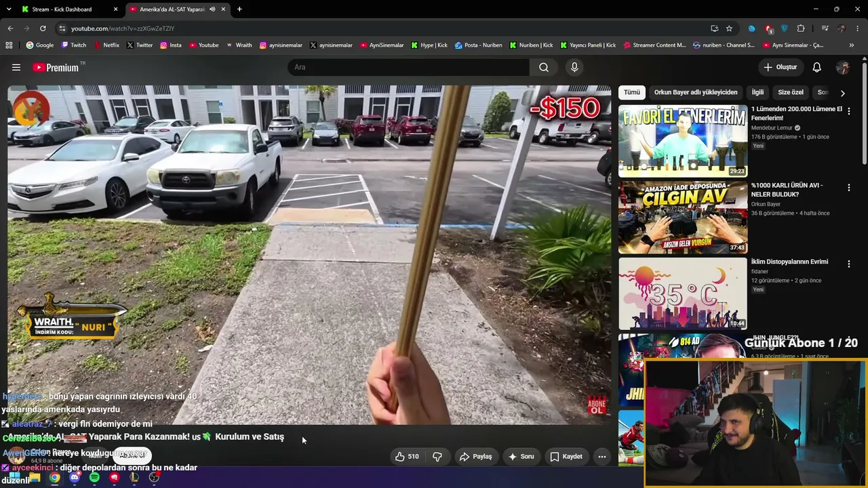Like the video with 510 likes
Screen dimensions: 868x488
[x=407, y=457]
